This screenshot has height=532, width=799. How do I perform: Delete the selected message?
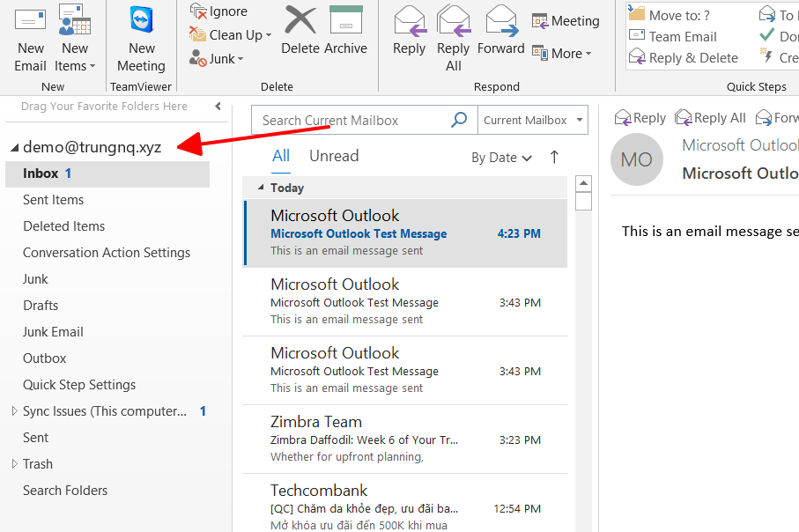(x=300, y=31)
